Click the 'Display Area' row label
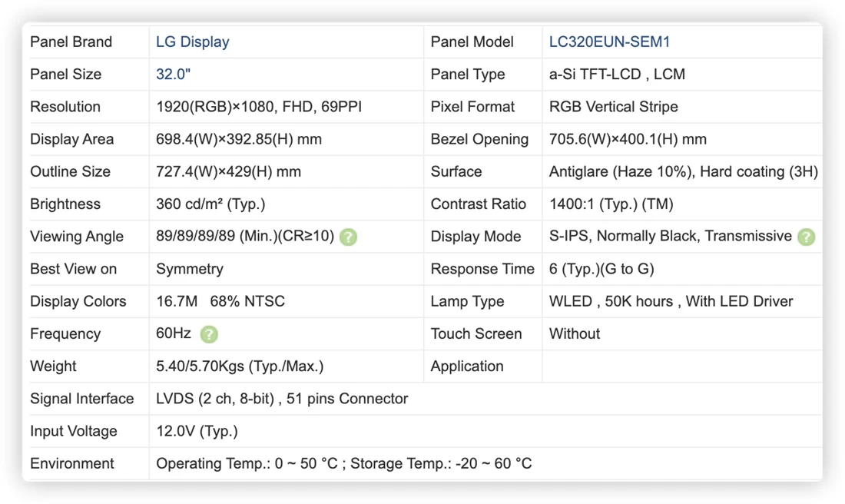This screenshot has height=504, width=845. 71,139
